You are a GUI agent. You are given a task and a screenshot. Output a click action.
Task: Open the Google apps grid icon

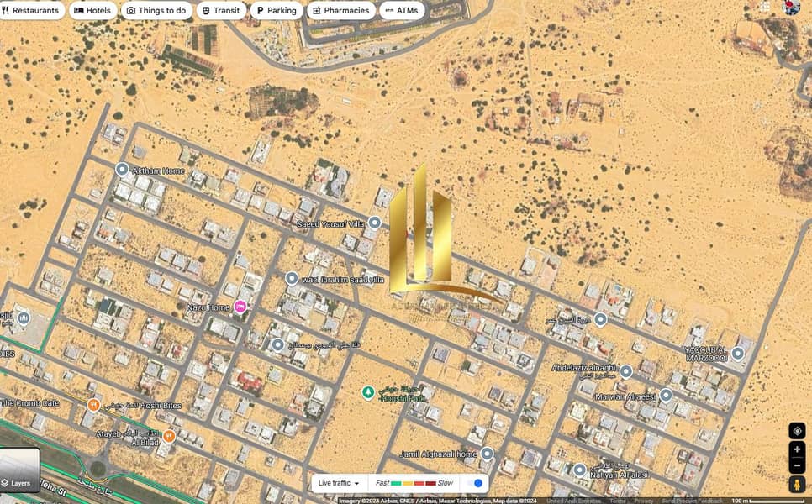point(765,6)
